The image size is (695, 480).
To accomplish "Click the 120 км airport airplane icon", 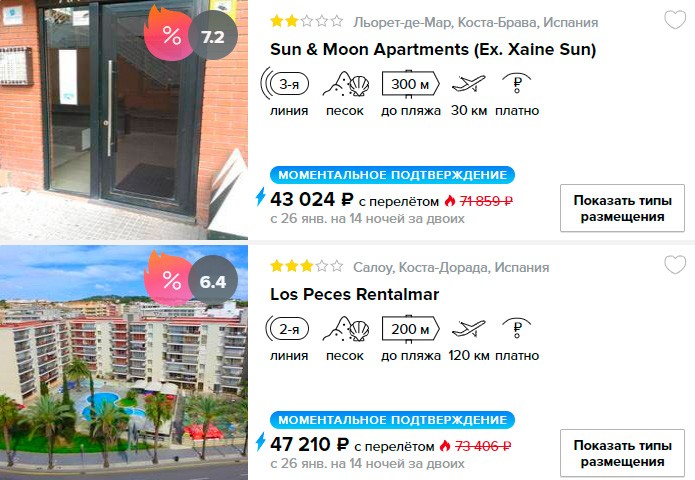I will pos(469,328).
